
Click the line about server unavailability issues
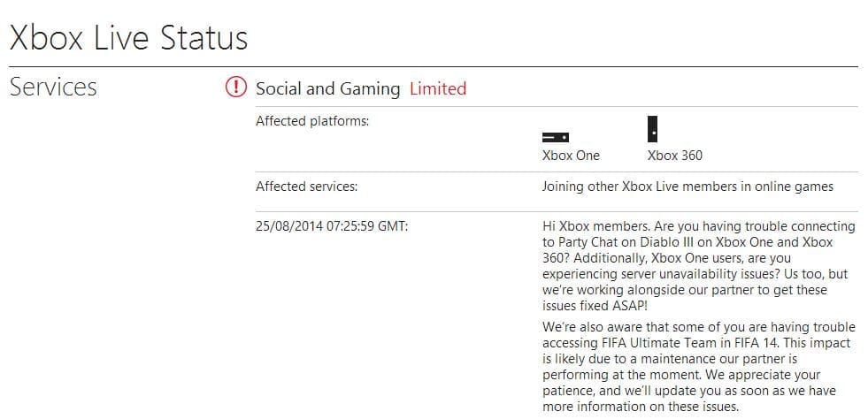click(672, 274)
